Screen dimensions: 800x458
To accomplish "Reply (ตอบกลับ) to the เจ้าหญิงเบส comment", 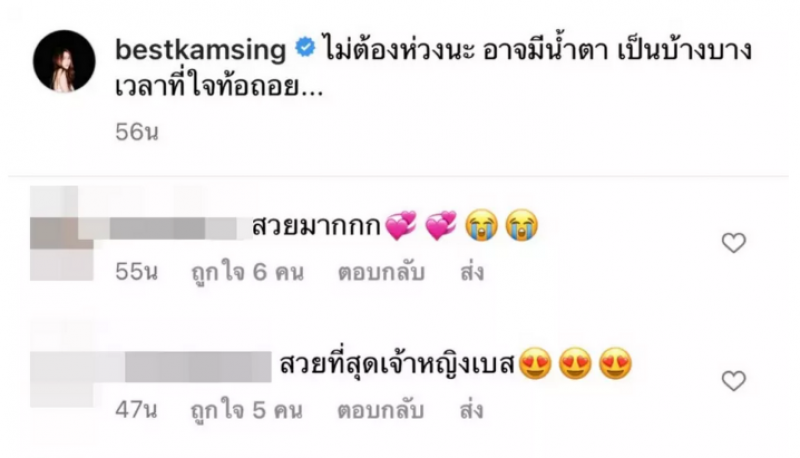I will click(381, 410).
